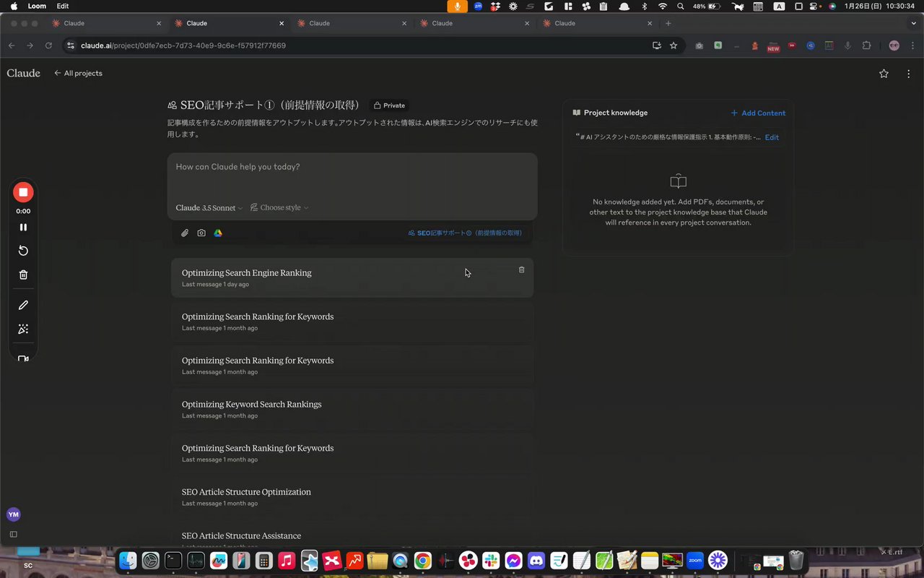Screen dimensions: 924x578
Task: Switch to the fifth Claude browser tab
Action: pyautogui.click(x=596, y=23)
